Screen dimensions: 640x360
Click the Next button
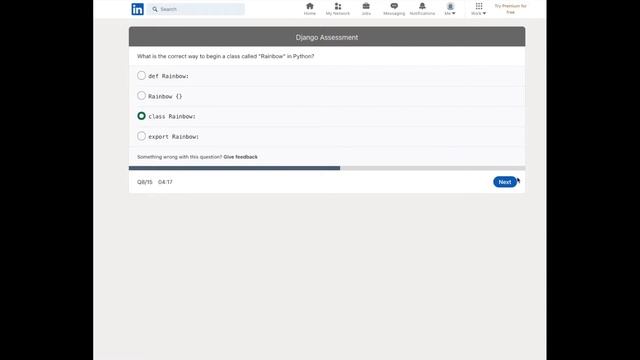coord(504,182)
